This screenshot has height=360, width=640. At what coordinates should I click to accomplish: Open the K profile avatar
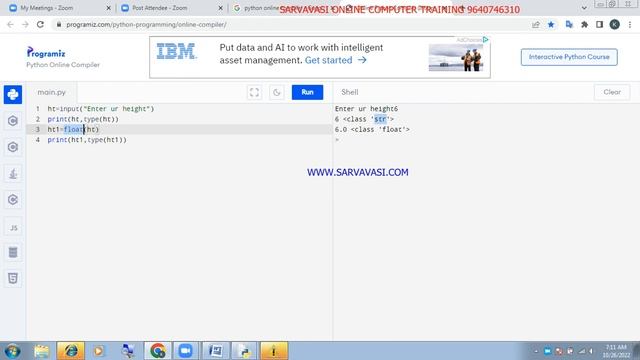click(x=615, y=24)
